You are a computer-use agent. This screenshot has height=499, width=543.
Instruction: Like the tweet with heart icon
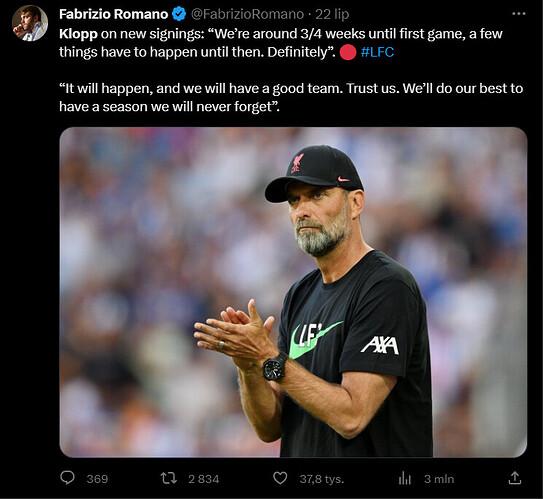coord(280,478)
